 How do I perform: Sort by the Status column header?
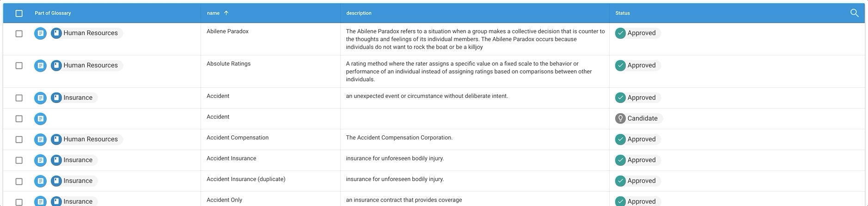622,13
